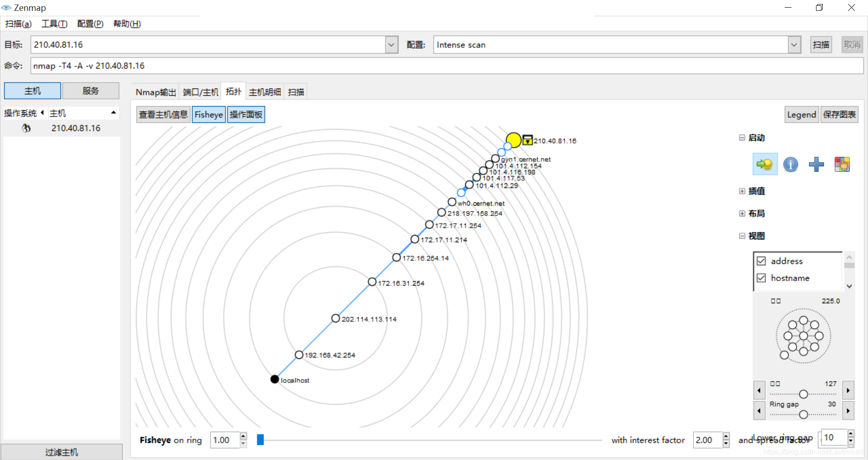
Task: Select the blue plus group action icon
Action: pos(816,164)
